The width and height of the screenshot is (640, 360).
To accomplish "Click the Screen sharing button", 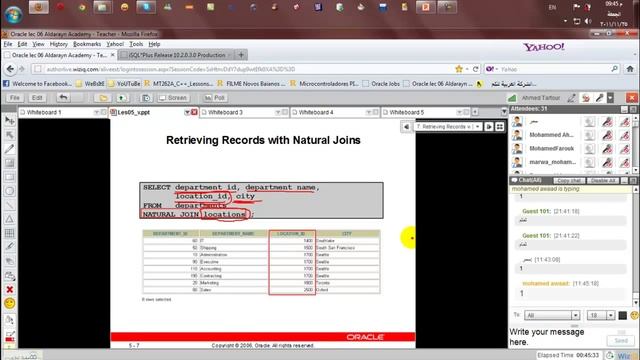I will click(x=173, y=98).
